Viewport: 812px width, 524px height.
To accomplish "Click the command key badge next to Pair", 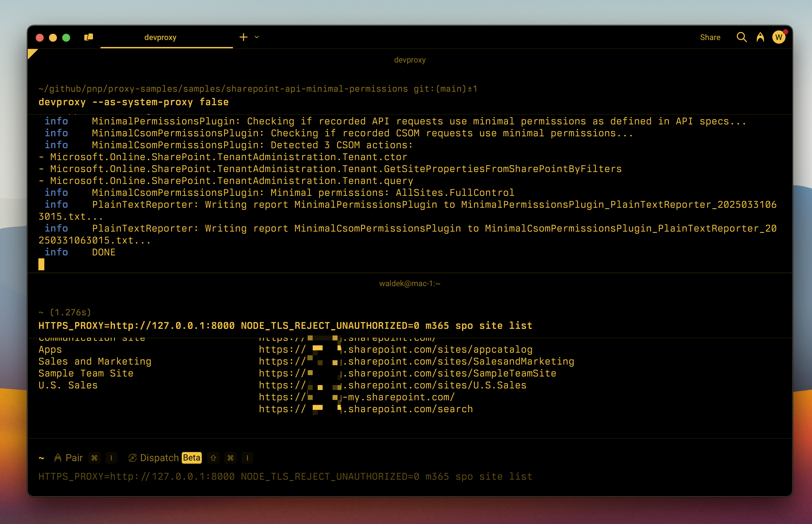I will click(95, 458).
